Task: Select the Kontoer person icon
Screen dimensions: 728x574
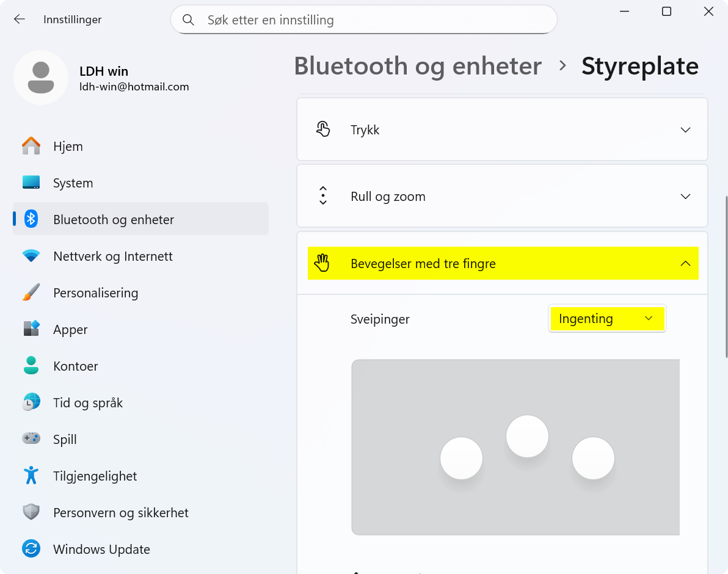Action: point(31,366)
